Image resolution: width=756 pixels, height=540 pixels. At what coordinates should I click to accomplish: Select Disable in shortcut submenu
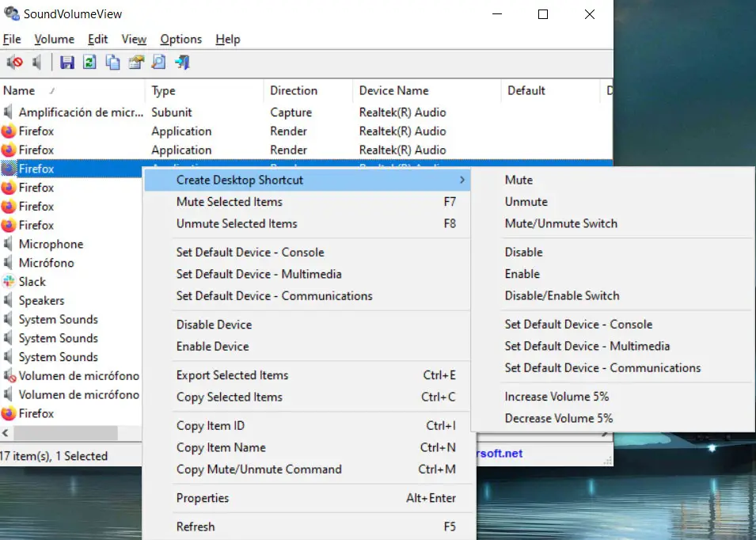coord(613,252)
